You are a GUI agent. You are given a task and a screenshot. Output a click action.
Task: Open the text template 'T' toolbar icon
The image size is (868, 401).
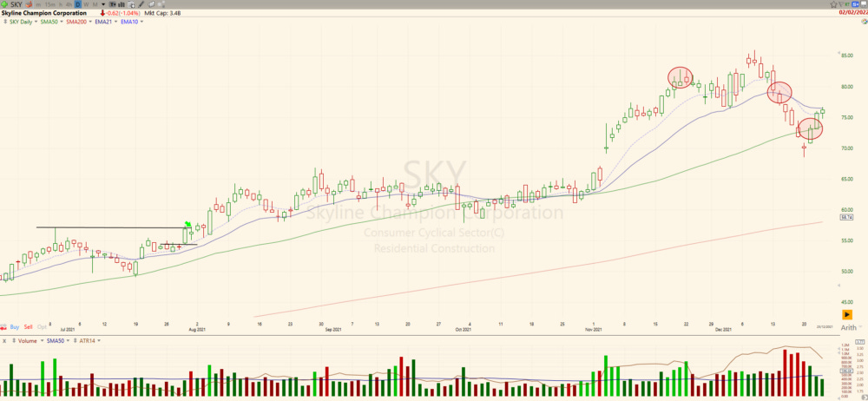[112, 4]
